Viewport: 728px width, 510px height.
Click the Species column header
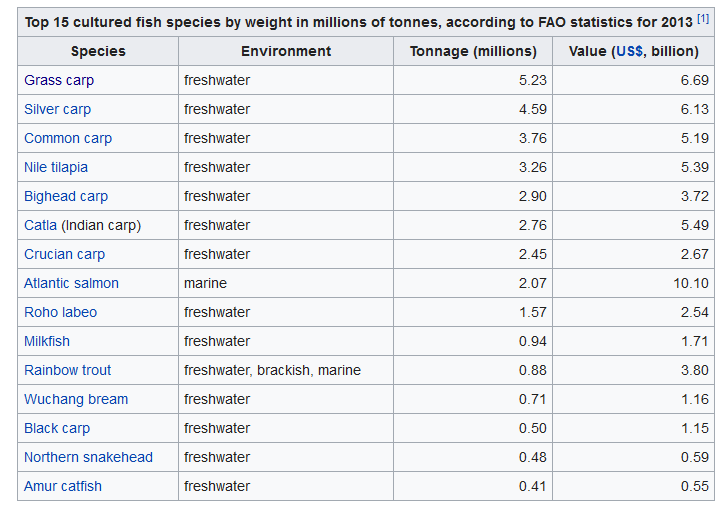point(98,51)
